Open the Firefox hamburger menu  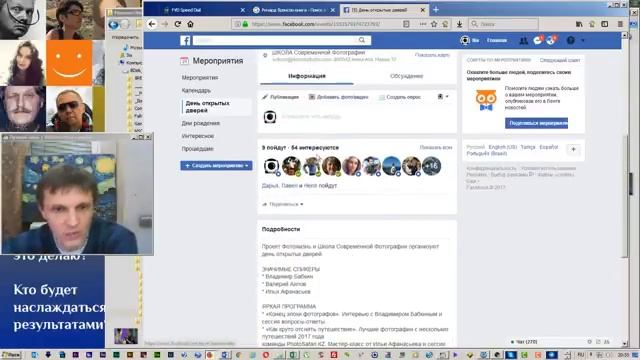[620, 24]
